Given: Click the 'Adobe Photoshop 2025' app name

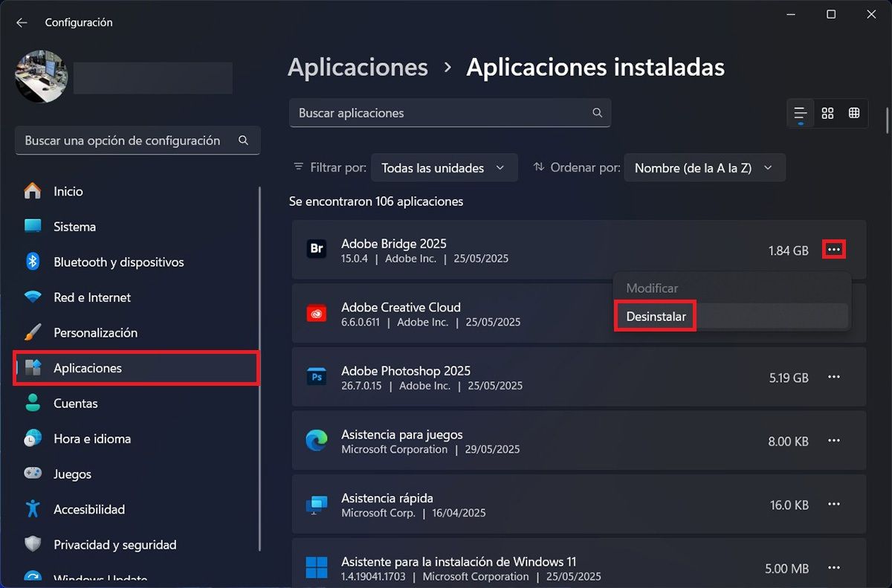Looking at the screenshot, I should click(406, 371).
